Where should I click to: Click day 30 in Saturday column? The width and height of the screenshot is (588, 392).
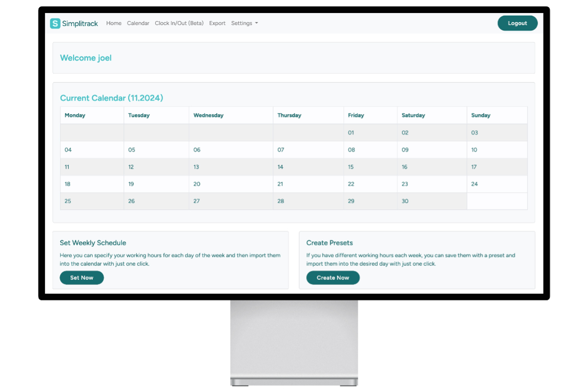click(405, 201)
